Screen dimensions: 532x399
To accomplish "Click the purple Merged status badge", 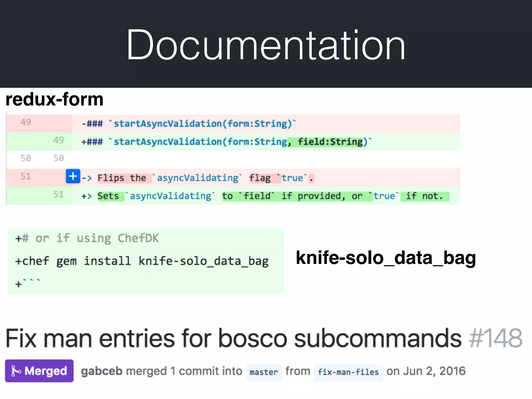I will click(39, 371).
